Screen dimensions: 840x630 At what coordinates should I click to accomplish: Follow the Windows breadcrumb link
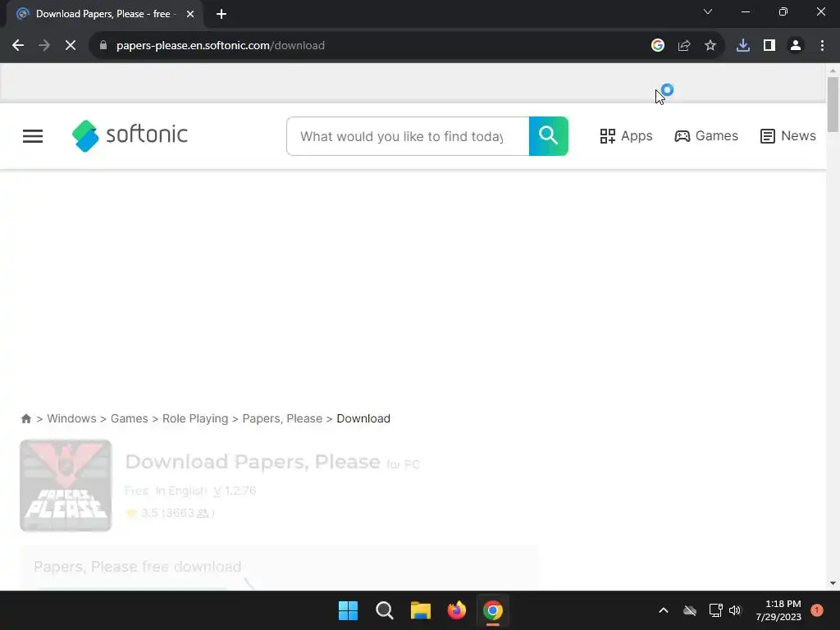point(72,418)
